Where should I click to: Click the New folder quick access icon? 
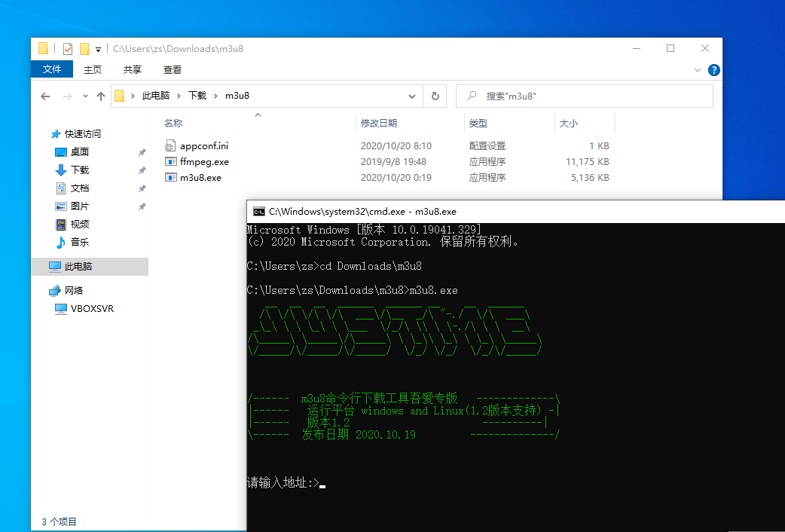click(x=84, y=48)
